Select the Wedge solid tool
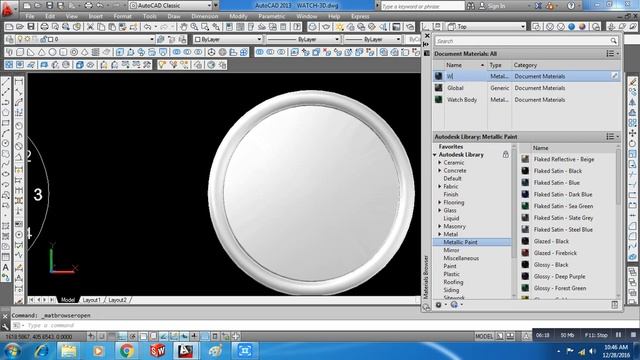The width and height of the screenshot is (640, 360). [x=31, y=52]
